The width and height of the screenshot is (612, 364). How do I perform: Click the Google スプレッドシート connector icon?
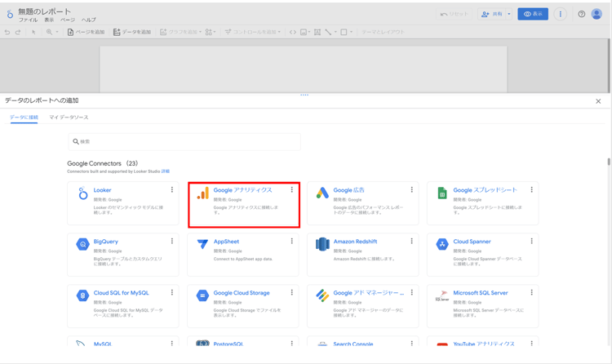tap(442, 193)
